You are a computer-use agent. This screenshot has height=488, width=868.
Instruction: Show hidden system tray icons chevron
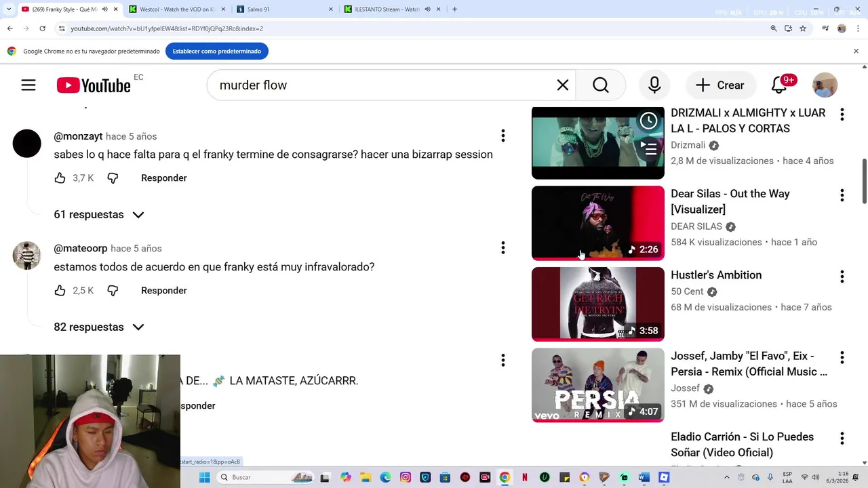pyautogui.click(x=727, y=477)
